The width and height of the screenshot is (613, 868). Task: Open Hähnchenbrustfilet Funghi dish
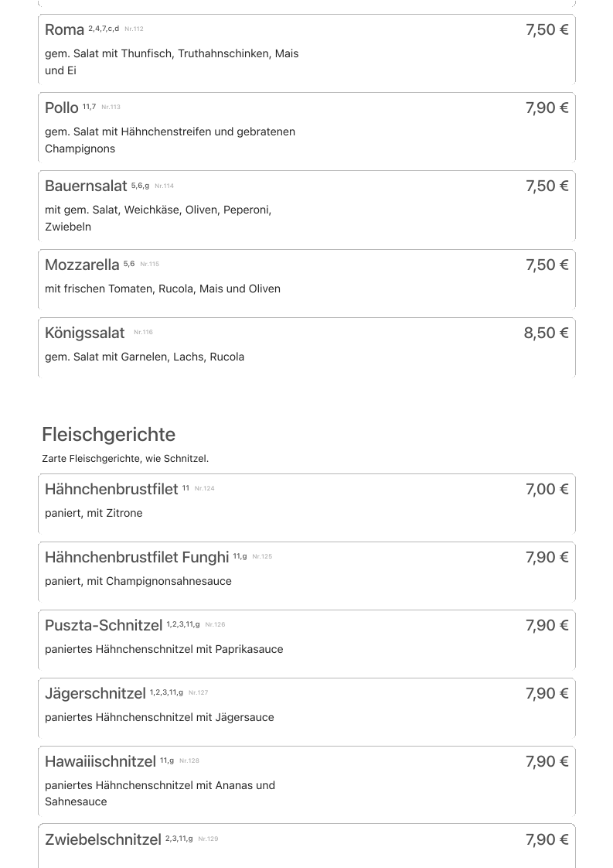(x=137, y=558)
